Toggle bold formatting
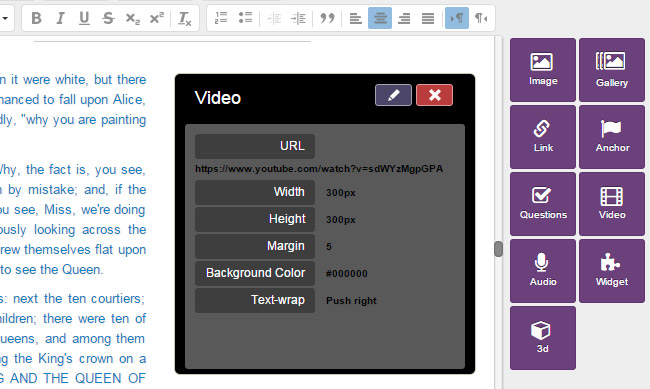 pyautogui.click(x=36, y=18)
